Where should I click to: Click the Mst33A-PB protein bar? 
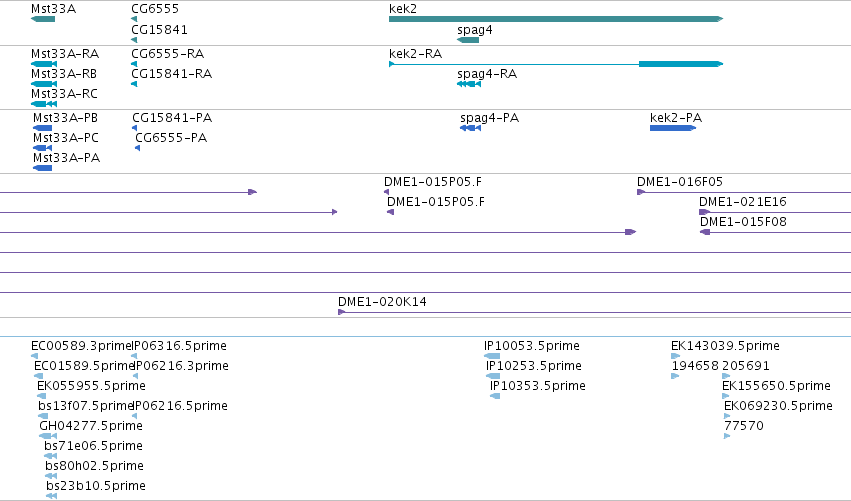coord(42,128)
